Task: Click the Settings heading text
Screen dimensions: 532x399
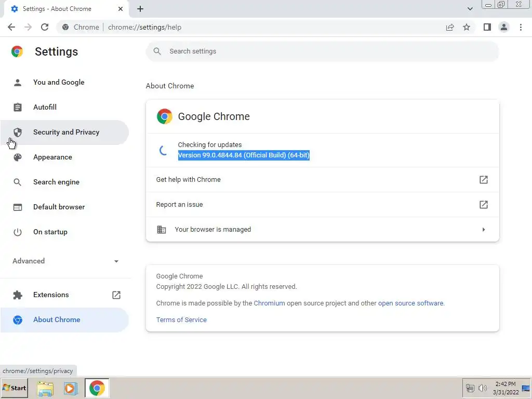Action: pyautogui.click(x=56, y=51)
